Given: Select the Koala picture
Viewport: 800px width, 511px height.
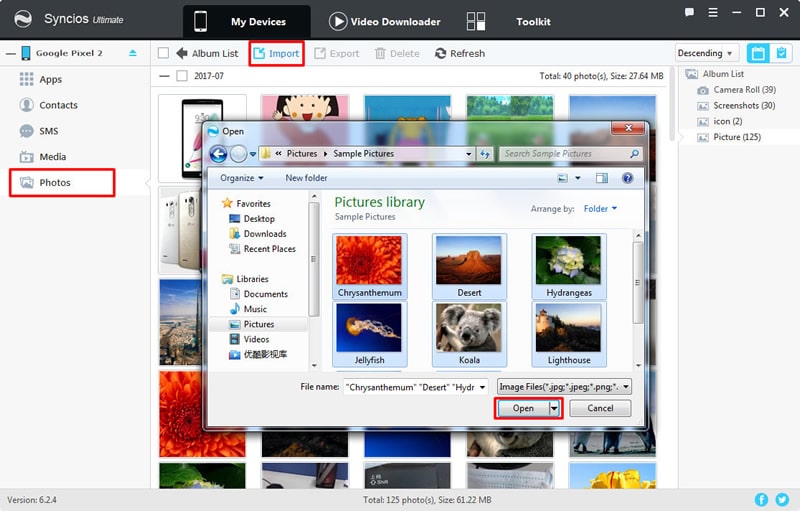Looking at the screenshot, I should click(469, 334).
